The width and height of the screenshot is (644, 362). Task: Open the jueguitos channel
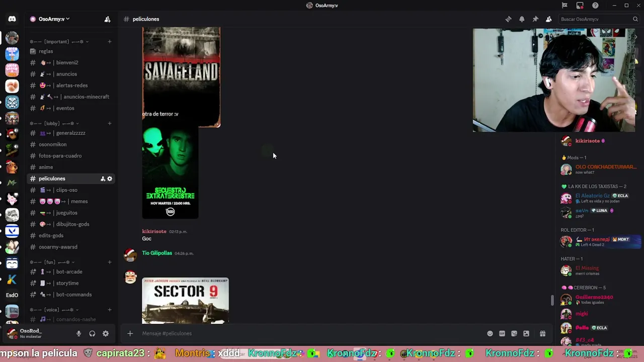70,213
